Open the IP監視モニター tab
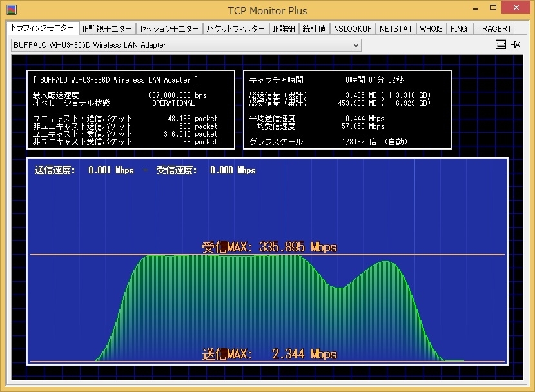The image size is (535, 392). (107, 29)
